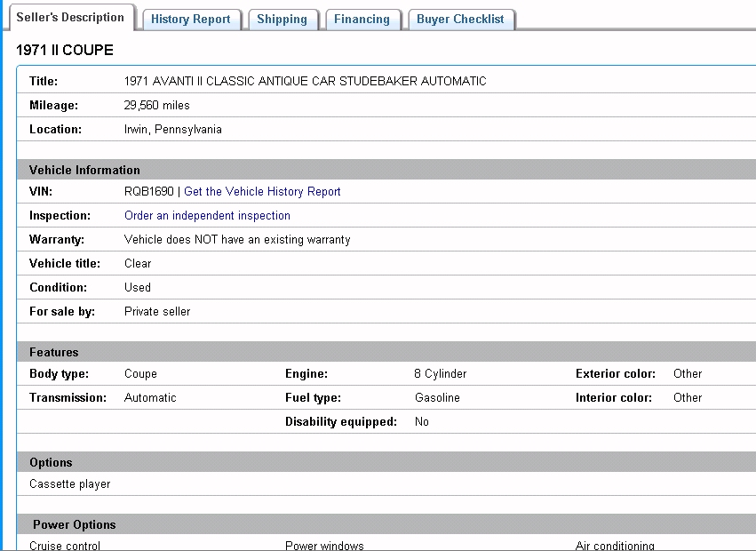Open the Get the Vehicle History Report link
This screenshot has width=756, height=551.
tap(262, 192)
